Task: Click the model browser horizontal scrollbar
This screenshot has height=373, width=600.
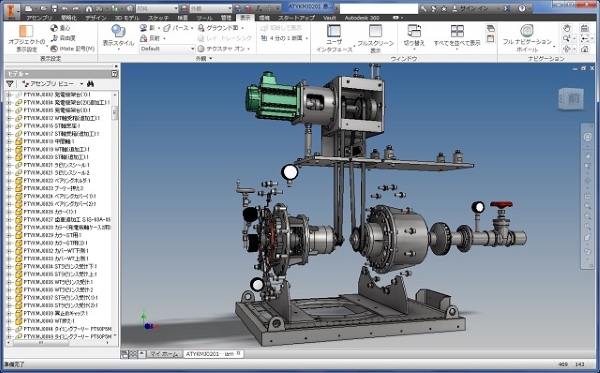Action: click(x=40, y=342)
